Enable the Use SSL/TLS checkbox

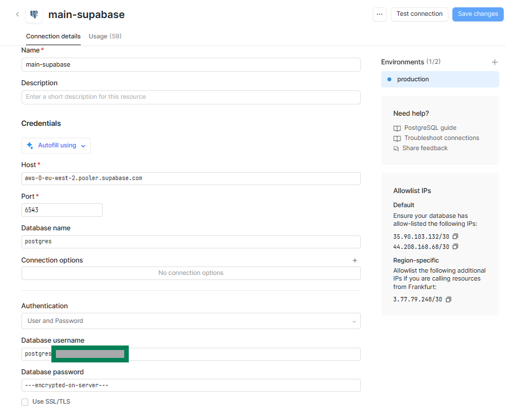25,402
